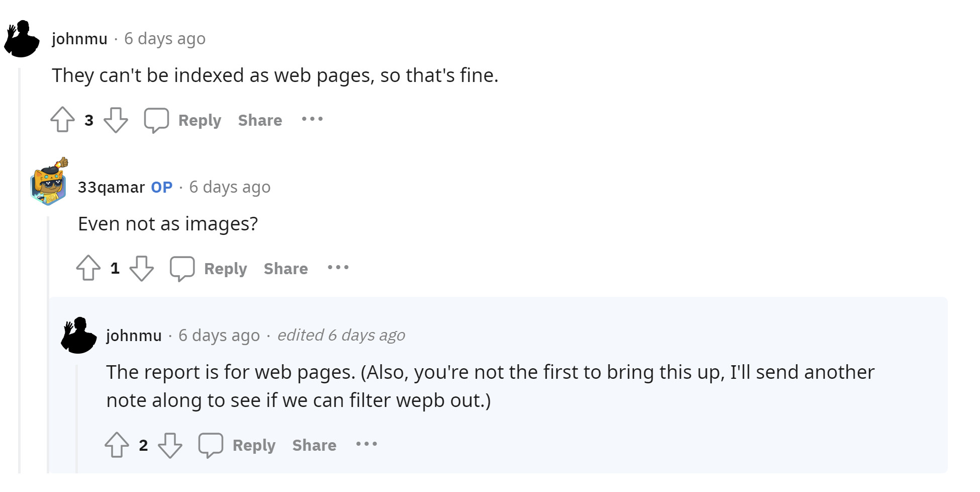Open the overflow menu on the edited reply
Screen dimensions: 980x492
pyautogui.click(x=365, y=445)
